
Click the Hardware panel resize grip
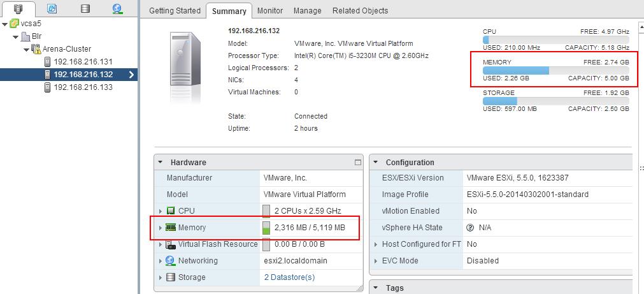[x=360, y=288]
